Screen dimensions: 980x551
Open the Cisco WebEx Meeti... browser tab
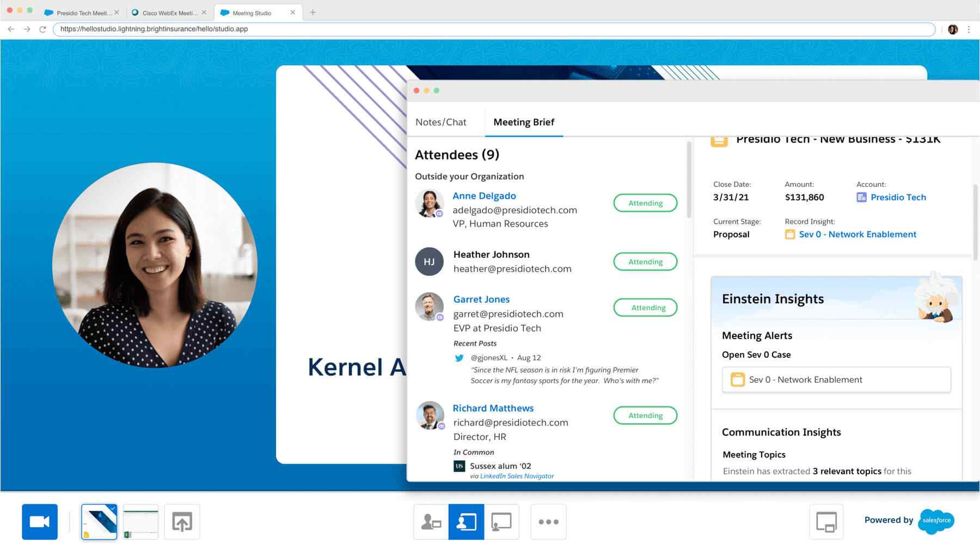pyautogui.click(x=168, y=13)
